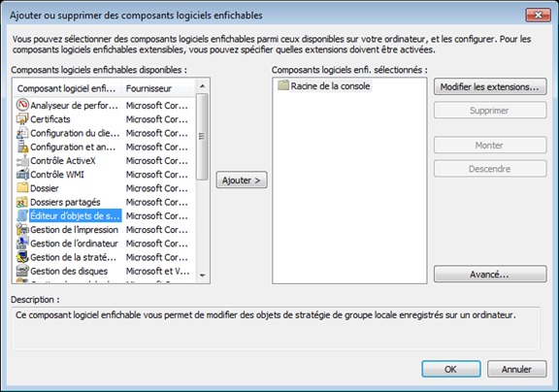Click the Analyseur de performances icon
The width and height of the screenshot is (559, 392).
(22, 105)
